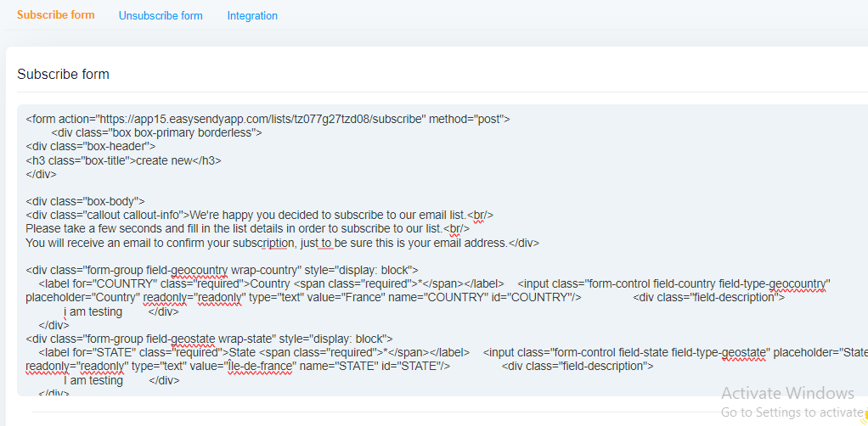Click the "You will receive an email" line
This screenshot has height=426, width=868.
(282, 243)
